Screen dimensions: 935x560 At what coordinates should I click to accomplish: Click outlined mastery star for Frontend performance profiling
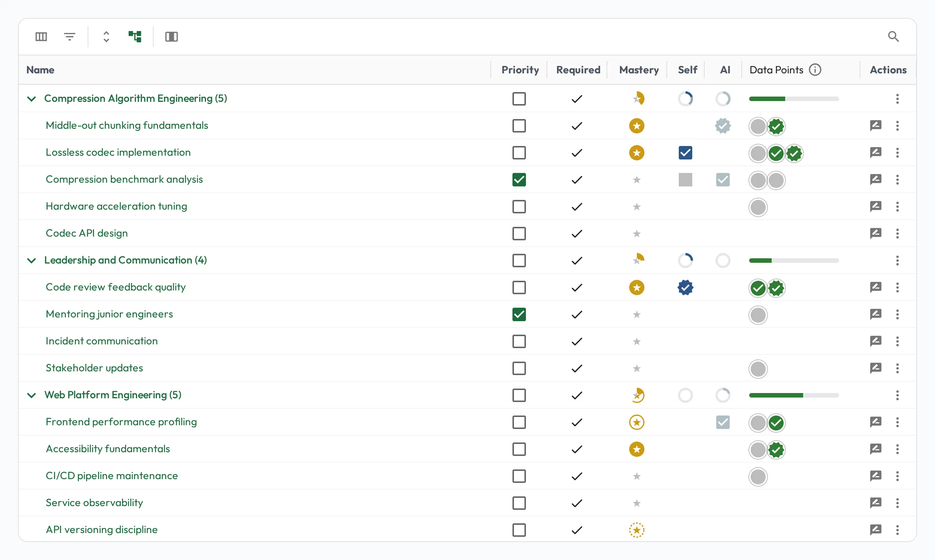click(636, 422)
